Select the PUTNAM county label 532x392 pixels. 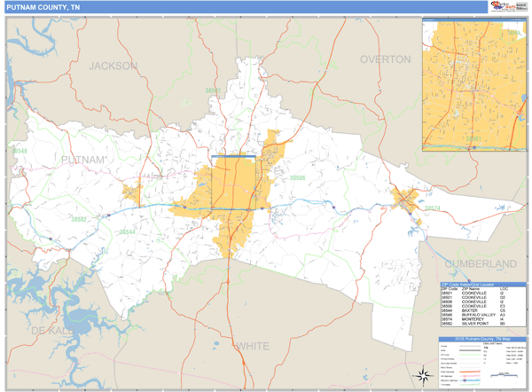[83, 159]
